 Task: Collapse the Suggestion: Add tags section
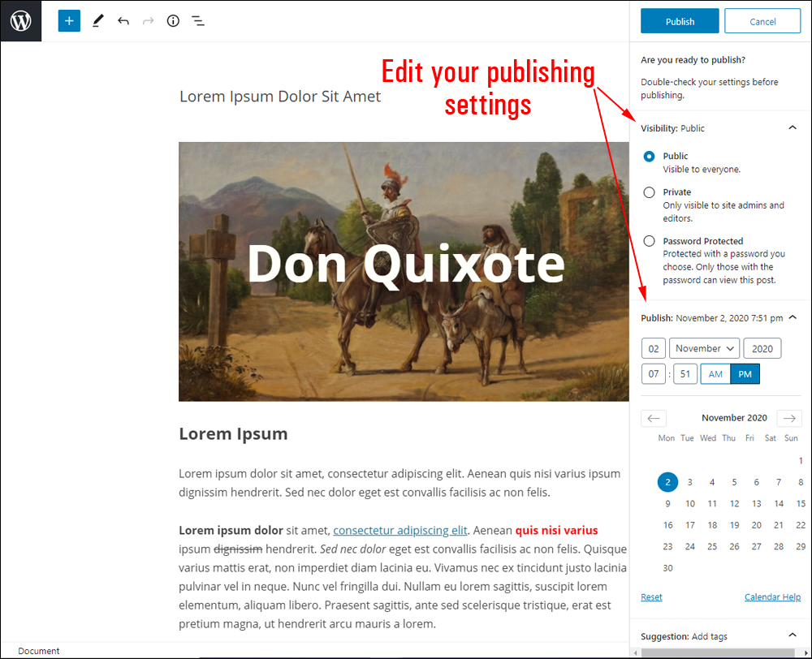tap(793, 635)
